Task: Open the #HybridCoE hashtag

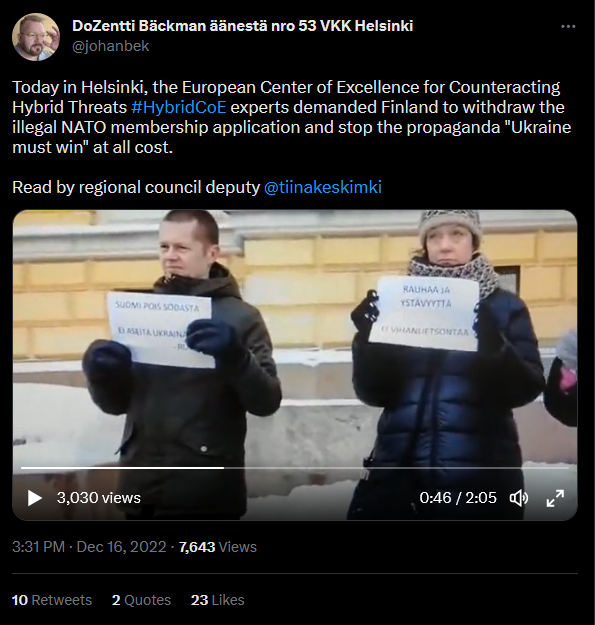Action: pyautogui.click(x=178, y=107)
